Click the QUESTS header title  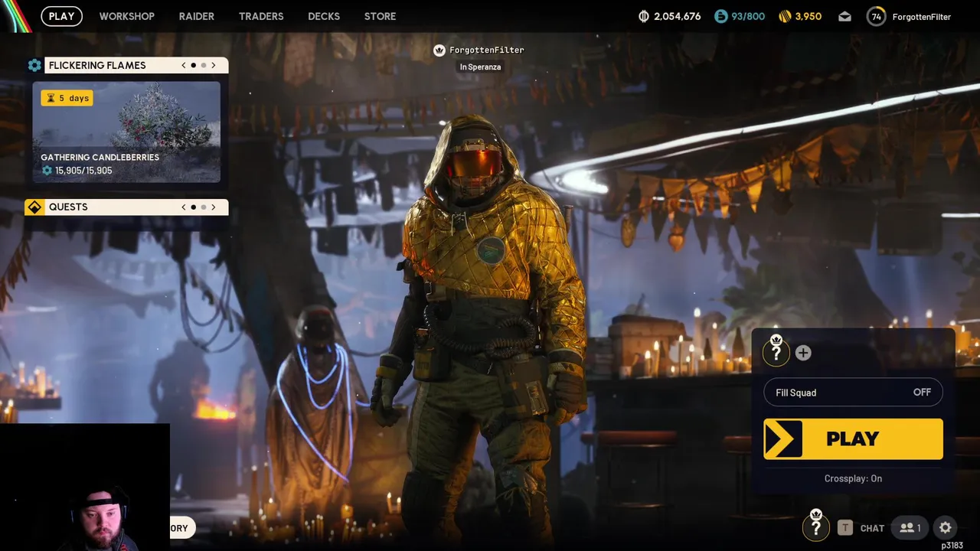tap(68, 207)
